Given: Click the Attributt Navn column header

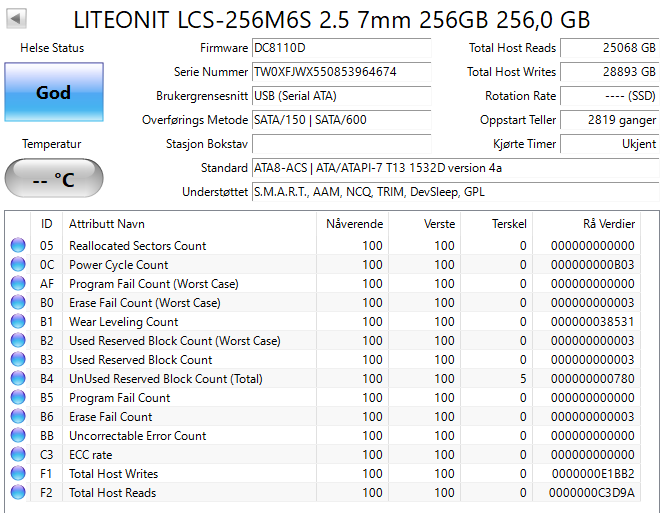Looking at the screenshot, I should [x=190, y=224].
